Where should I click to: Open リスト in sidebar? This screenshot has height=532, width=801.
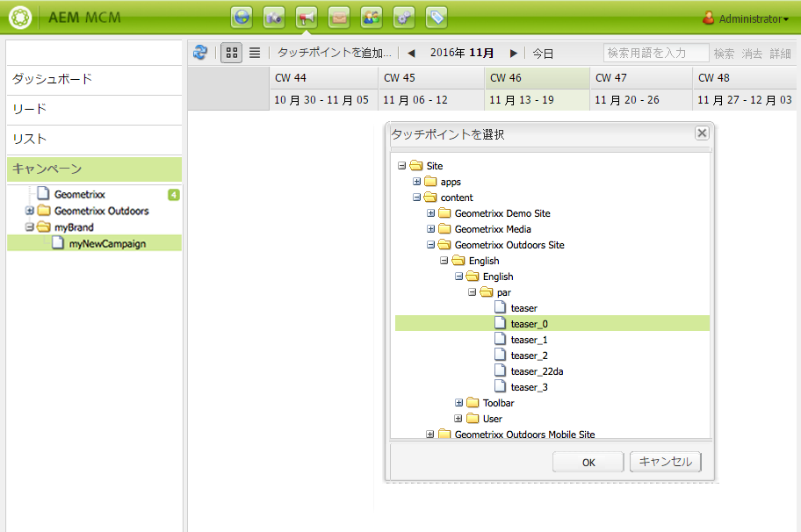point(95,140)
